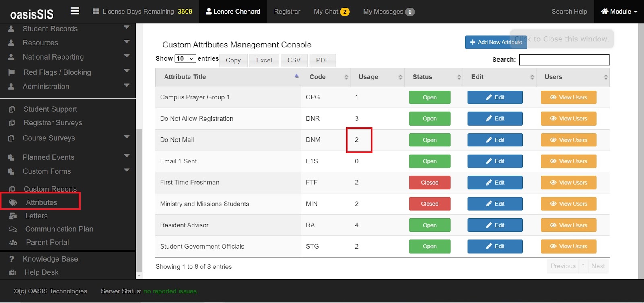
Task: Click the attribute Search input field
Action: point(564,60)
